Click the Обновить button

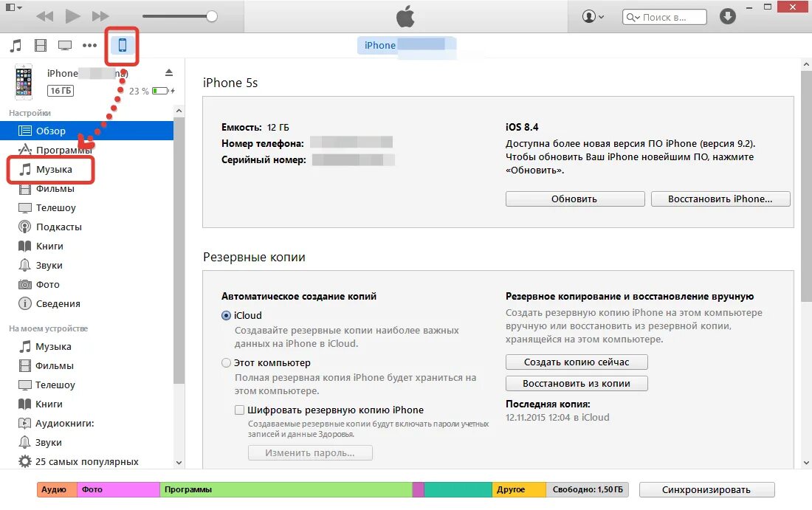575,199
